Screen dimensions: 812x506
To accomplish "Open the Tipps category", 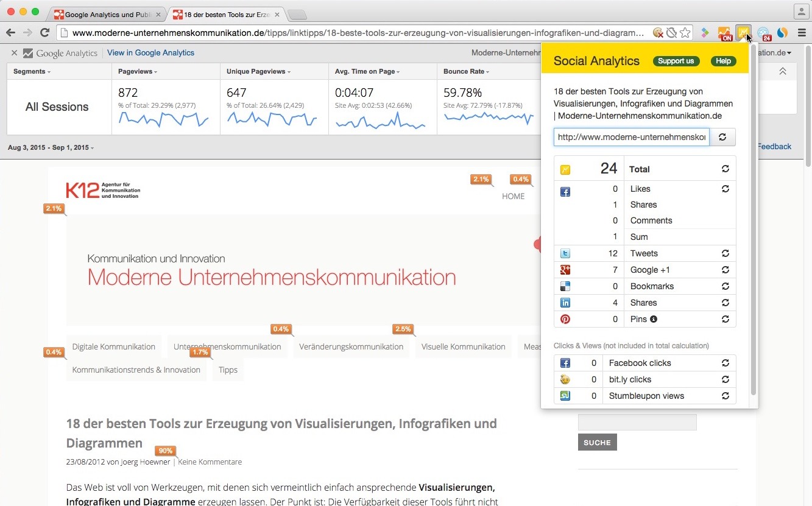I will coord(228,370).
